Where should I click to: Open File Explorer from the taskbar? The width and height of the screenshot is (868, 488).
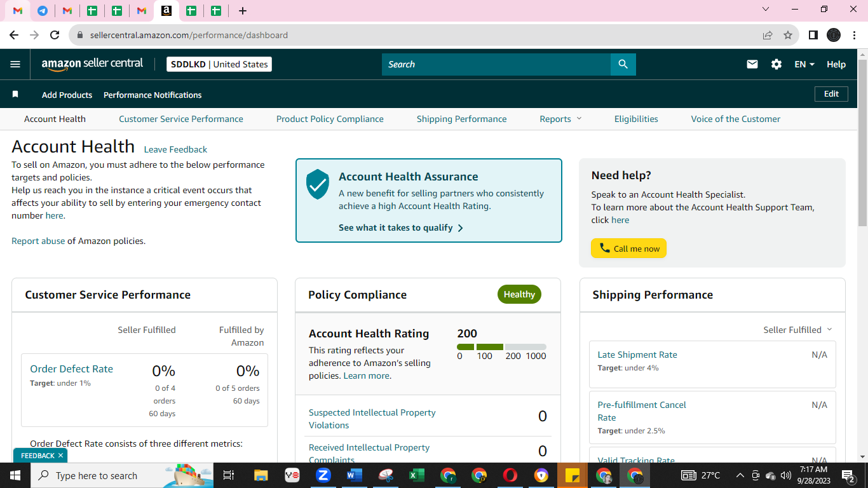click(x=261, y=475)
